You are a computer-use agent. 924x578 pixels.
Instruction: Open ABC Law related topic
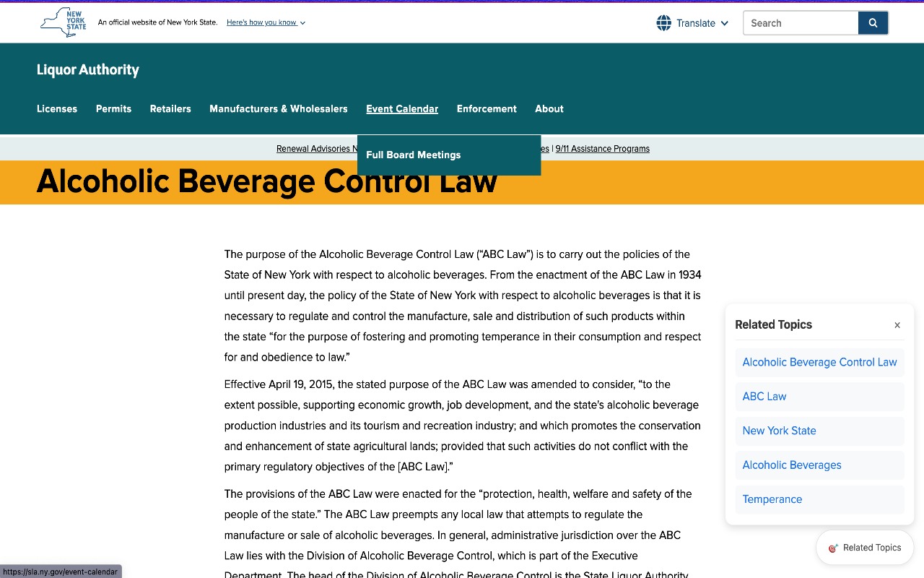[x=819, y=396]
